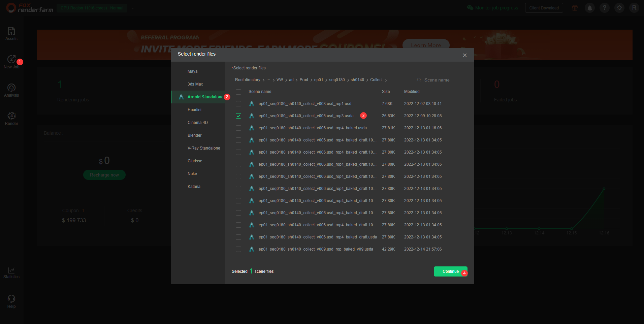Viewport: 644px width, 324px height.
Task: Click the 2022-12-13 01:16:06 modified date
Action: (x=423, y=128)
